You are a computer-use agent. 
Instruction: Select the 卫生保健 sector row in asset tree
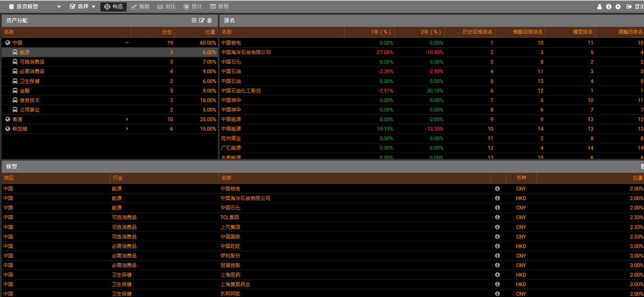(110, 81)
